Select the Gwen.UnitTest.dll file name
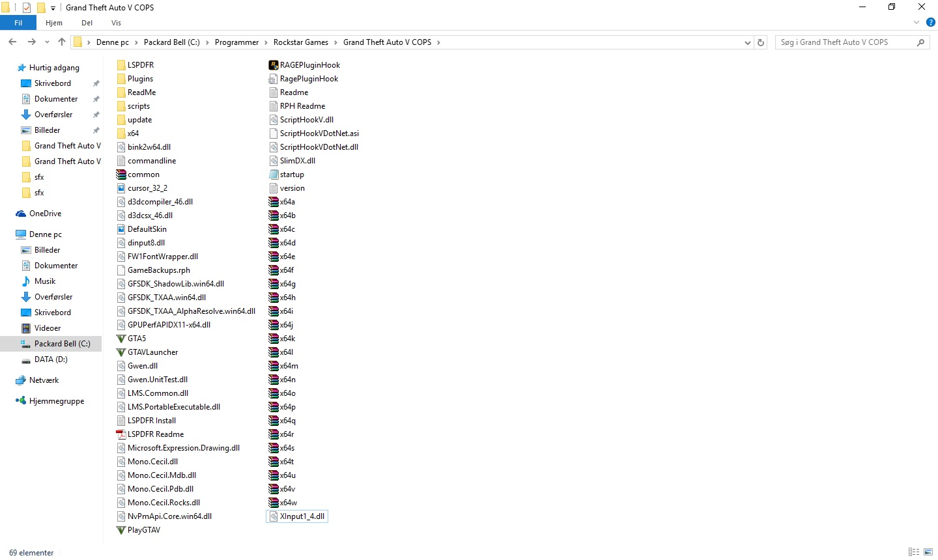This screenshot has height=560, width=938. pyautogui.click(x=158, y=380)
